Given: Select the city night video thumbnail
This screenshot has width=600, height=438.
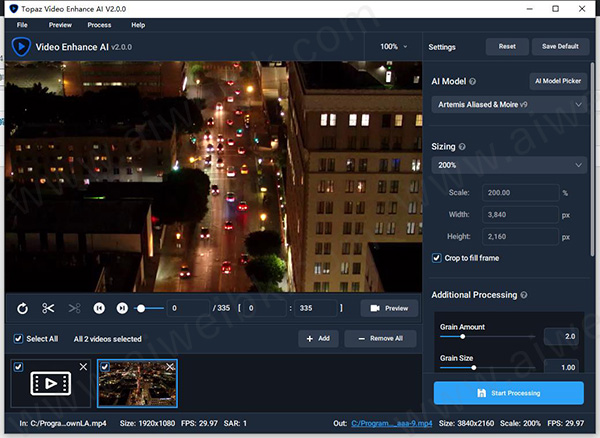Looking at the screenshot, I should (x=137, y=383).
